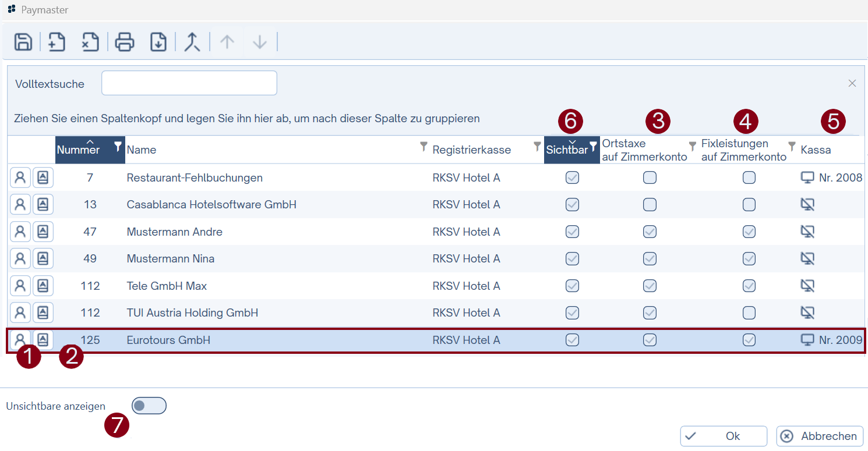The height and width of the screenshot is (451, 868).
Task: Check Ortstaxe checkbox for Casablanca Hotelsoftware GmbH
Action: (x=650, y=205)
